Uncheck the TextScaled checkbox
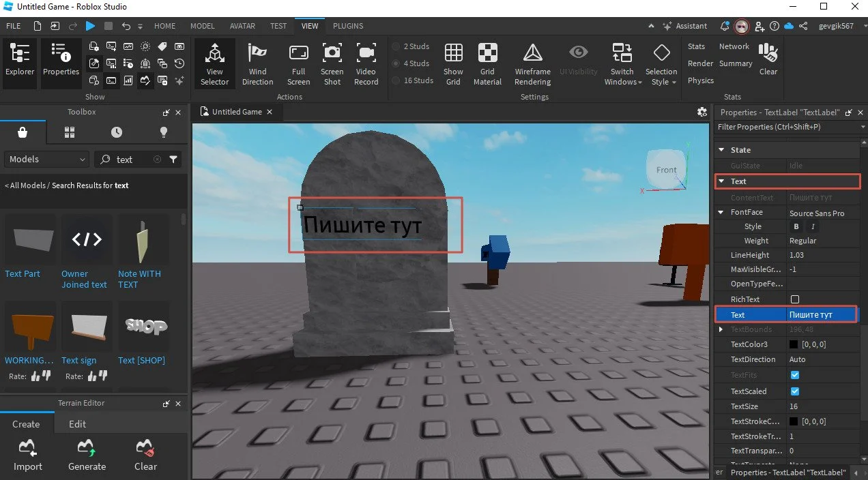The width and height of the screenshot is (868, 480). (x=794, y=391)
